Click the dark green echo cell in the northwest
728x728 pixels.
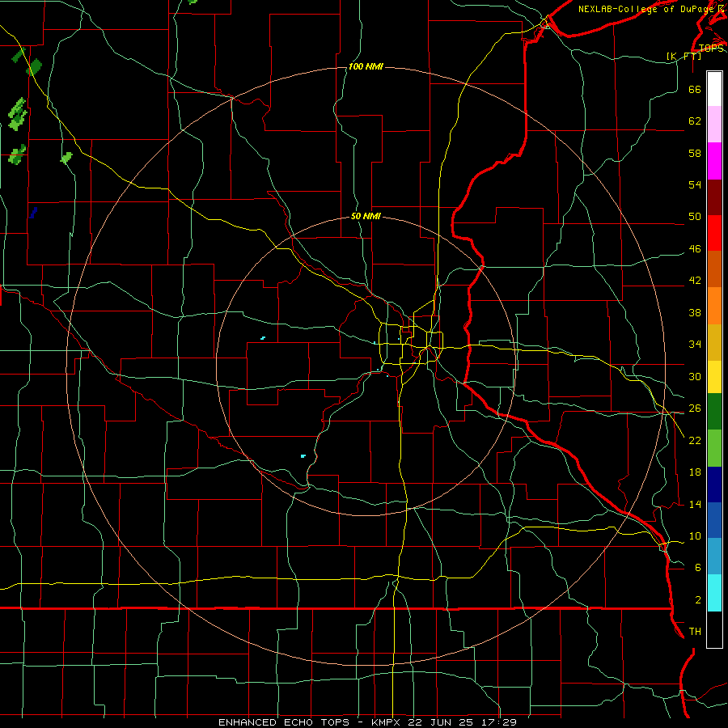tap(33, 67)
